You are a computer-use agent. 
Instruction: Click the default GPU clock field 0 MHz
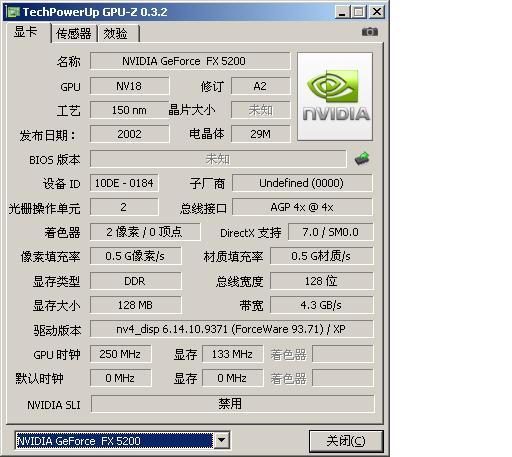(120, 378)
